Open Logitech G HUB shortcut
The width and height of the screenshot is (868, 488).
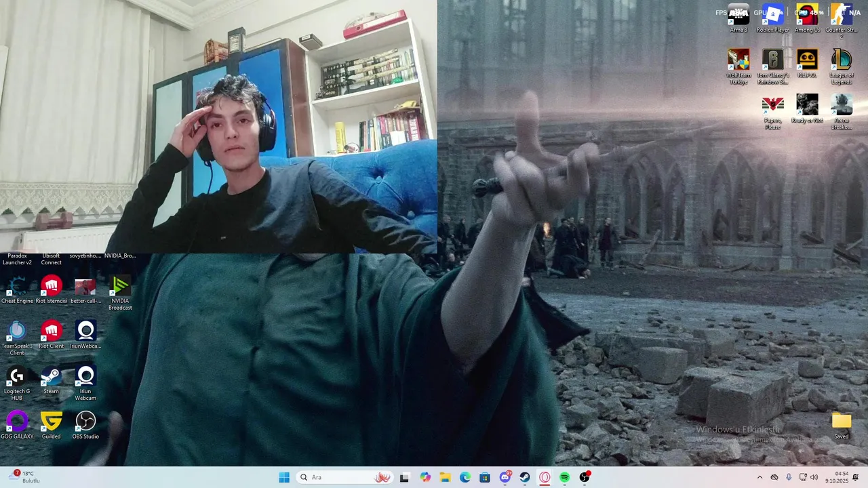17,383
